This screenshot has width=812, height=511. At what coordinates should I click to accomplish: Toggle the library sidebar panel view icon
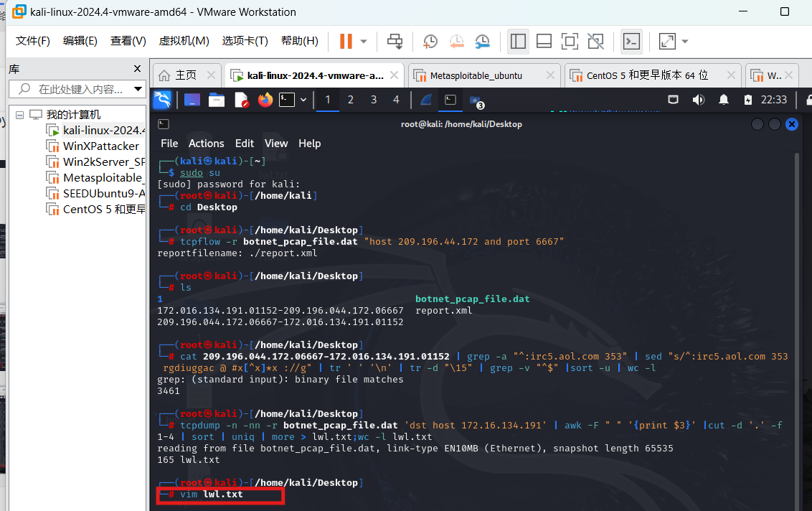pos(518,42)
